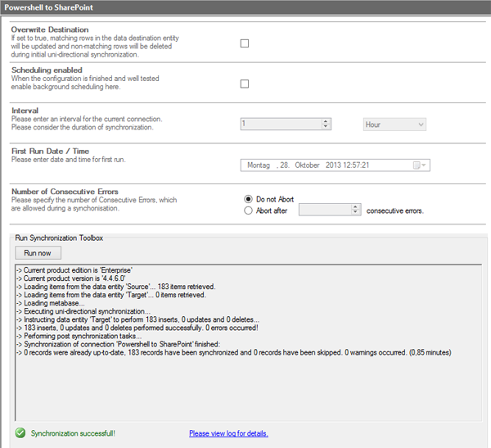491x448 pixels.
Task: Click the 'consecutive errors.' label
Action: point(395,210)
